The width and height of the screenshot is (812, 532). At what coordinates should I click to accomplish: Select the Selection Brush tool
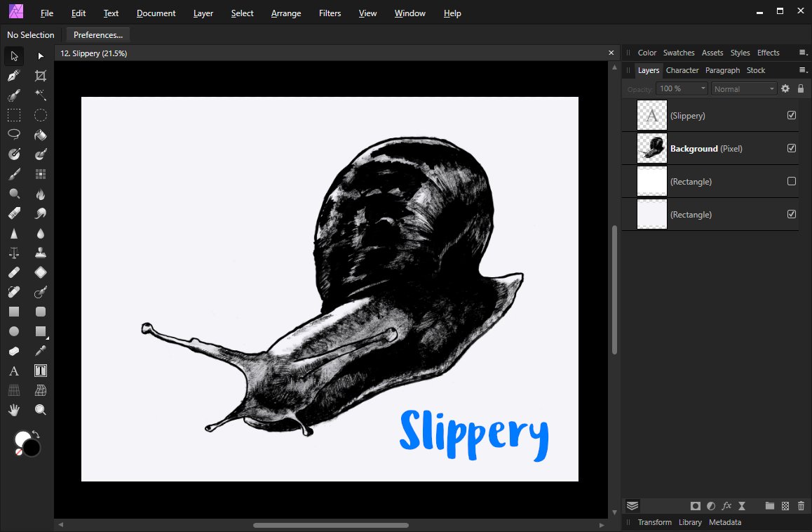point(14,95)
